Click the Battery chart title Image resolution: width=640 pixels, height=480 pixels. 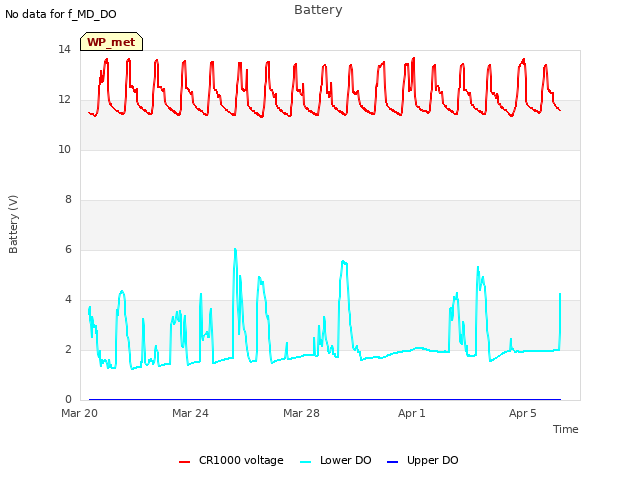click(318, 10)
